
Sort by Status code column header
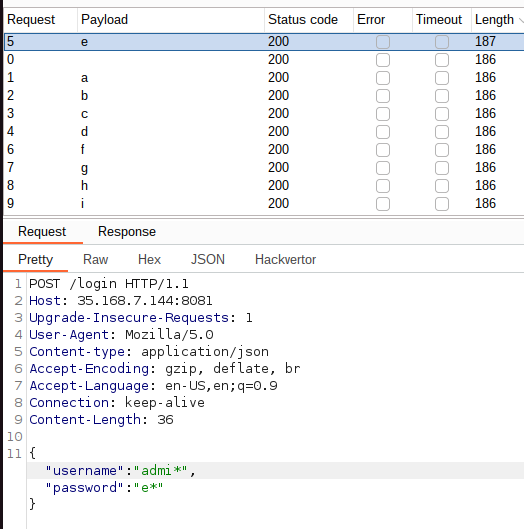pyautogui.click(x=309, y=20)
